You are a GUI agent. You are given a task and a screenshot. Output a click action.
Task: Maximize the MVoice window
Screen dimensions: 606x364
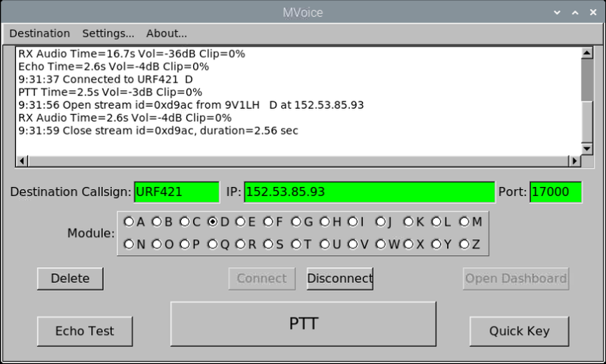pyautogui.click(x=575, y=12)
